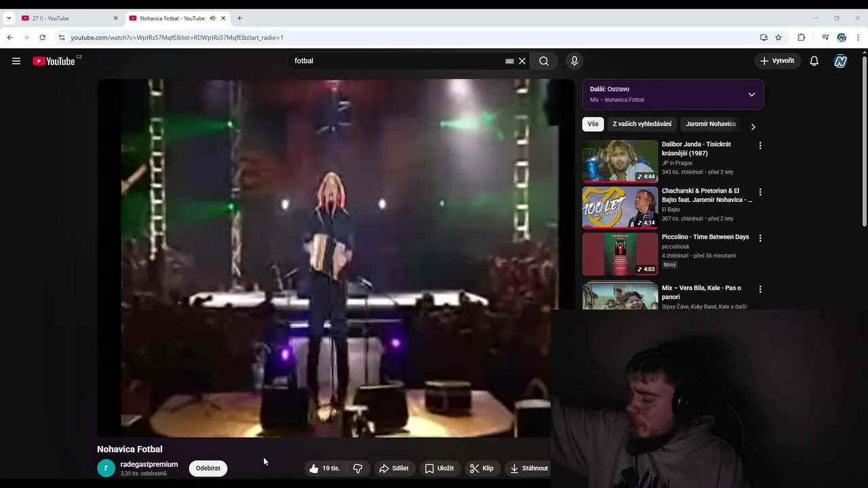This screenshot has width=868, height=488.
Task: Open Dalibor Janda - Tisíckrát krásnější title
Action: pos(696,148)
